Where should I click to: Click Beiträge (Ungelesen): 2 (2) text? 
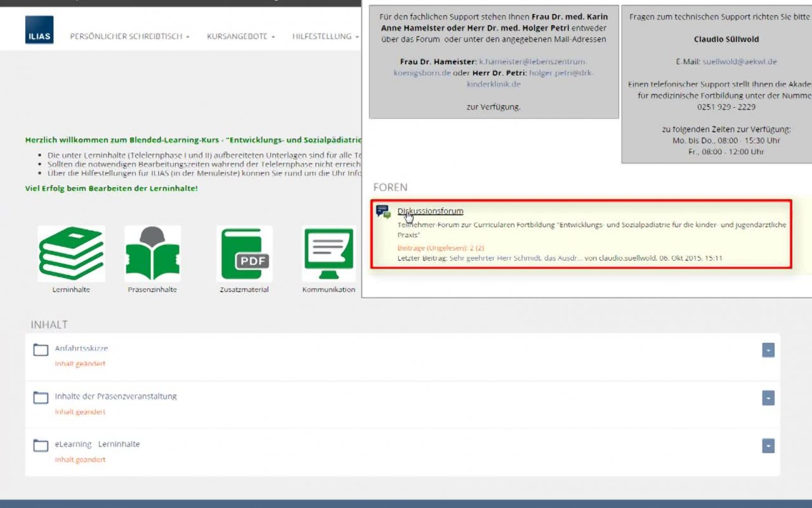point(440,248)
